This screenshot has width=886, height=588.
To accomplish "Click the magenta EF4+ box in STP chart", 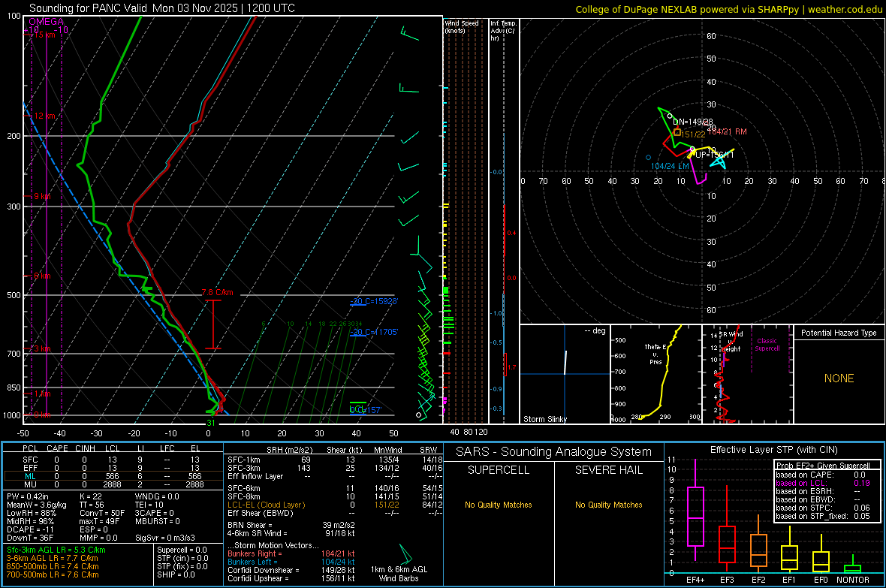I will tap(695, 516).
